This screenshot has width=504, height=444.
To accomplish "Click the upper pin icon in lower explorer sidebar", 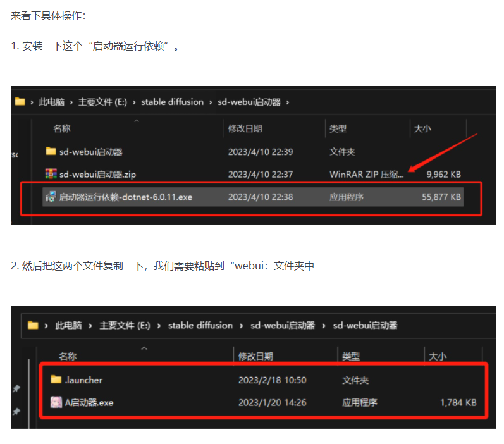I will tap(17, 389).
